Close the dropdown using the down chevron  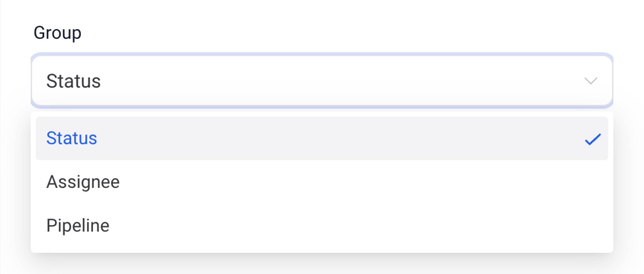[590, 81]
